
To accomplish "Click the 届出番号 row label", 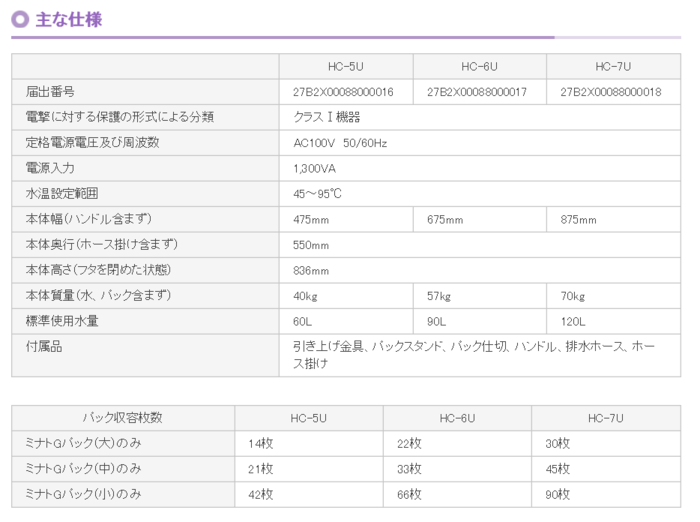I will tap(49, 92).
